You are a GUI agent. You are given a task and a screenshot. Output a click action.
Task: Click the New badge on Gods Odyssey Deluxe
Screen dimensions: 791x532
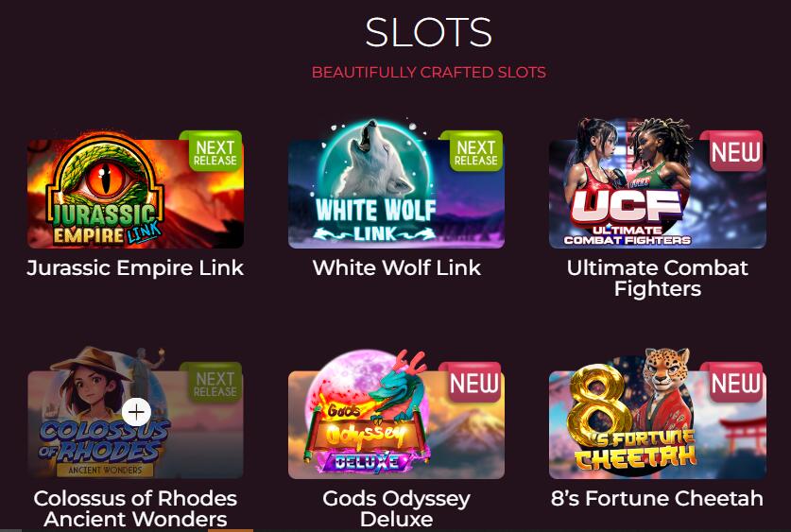(471, 383)
